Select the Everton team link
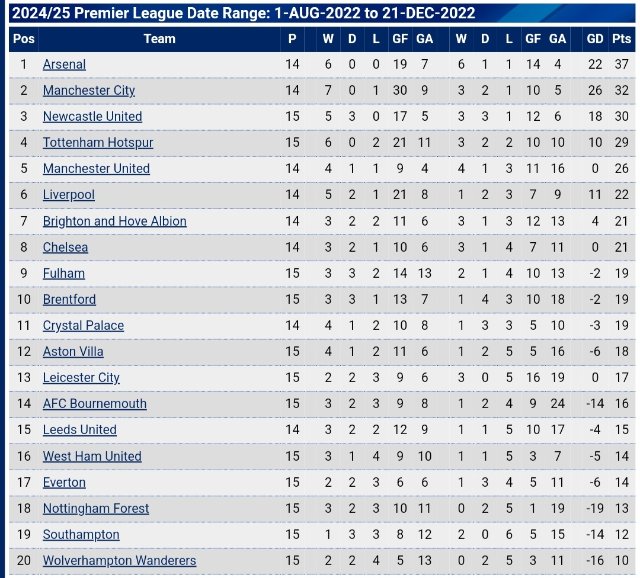Image resolution: width=640 pixels, height=578 pixels. [x=65, y=482]
